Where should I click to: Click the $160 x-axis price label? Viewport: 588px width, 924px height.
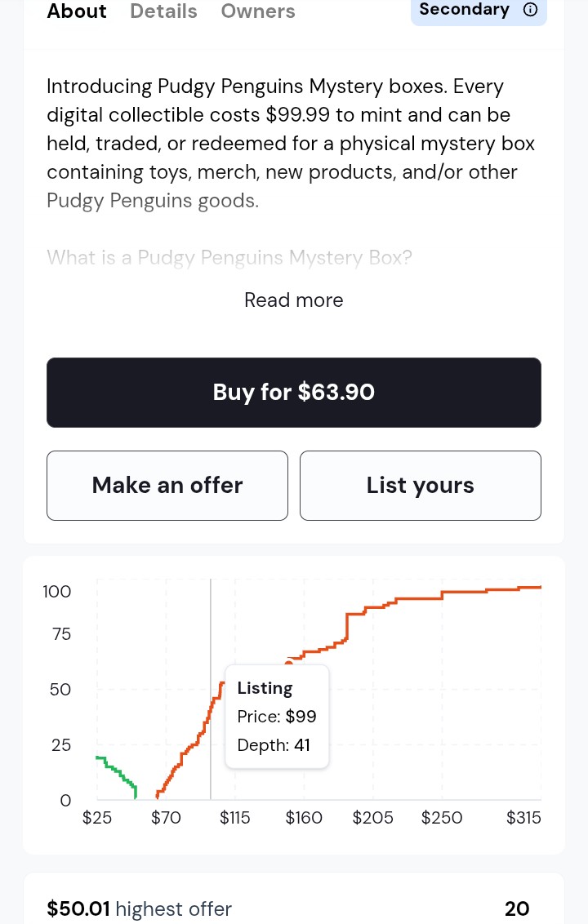click(304, 818)
